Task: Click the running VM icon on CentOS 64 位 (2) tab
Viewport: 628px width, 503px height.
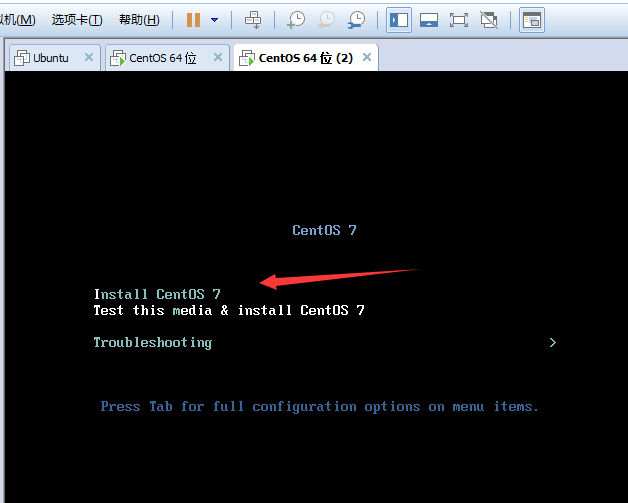Action: pyautogui.click(x=247, y=58)
